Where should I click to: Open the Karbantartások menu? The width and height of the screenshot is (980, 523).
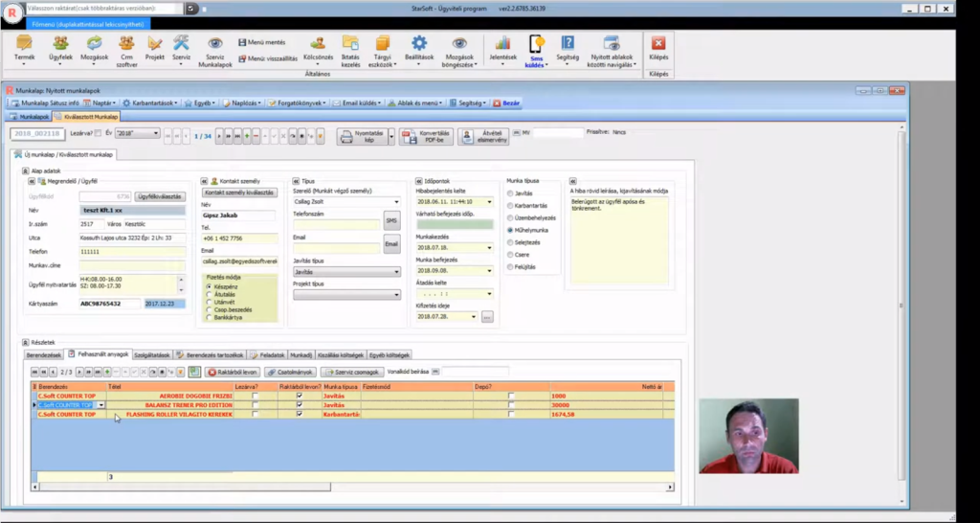tap(149, 102)
